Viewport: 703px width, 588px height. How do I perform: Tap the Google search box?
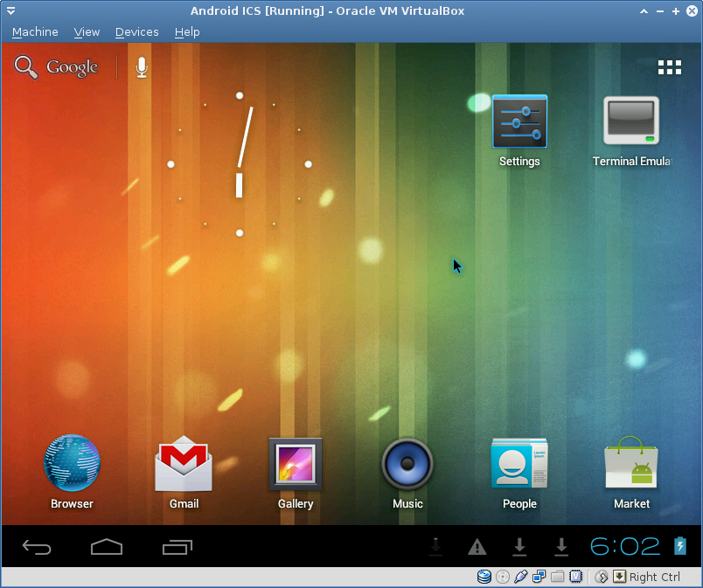click(x=56, y=67)
